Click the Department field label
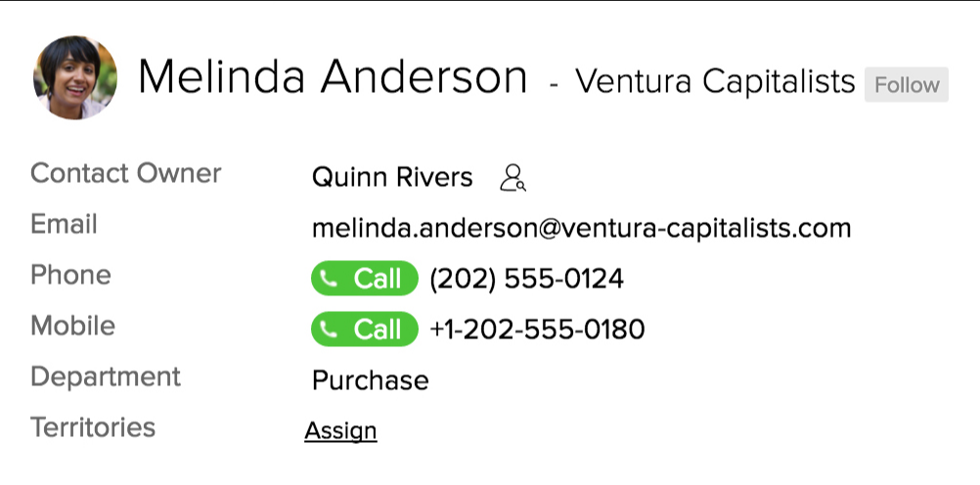The height and width of the screenshot is (485, 980). coord(106,376)
